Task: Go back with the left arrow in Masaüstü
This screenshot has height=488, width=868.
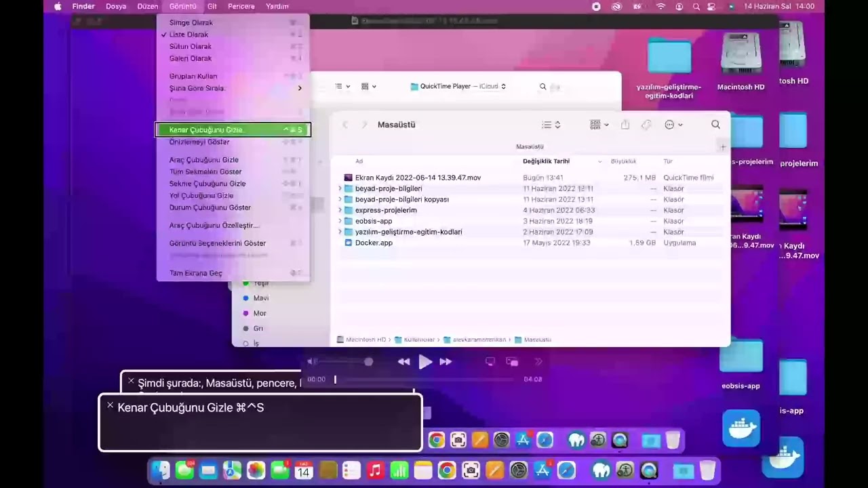Action: [x=345, y=125]
